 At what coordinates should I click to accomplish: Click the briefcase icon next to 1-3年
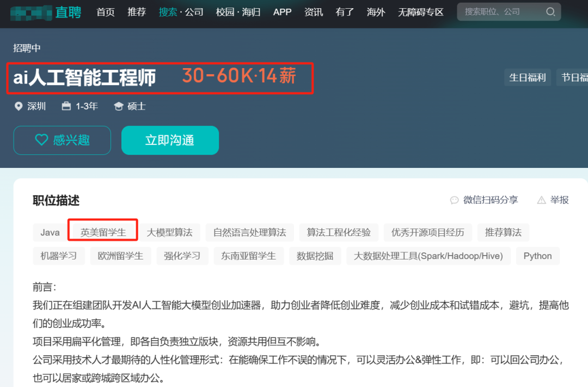pos(66,106)
